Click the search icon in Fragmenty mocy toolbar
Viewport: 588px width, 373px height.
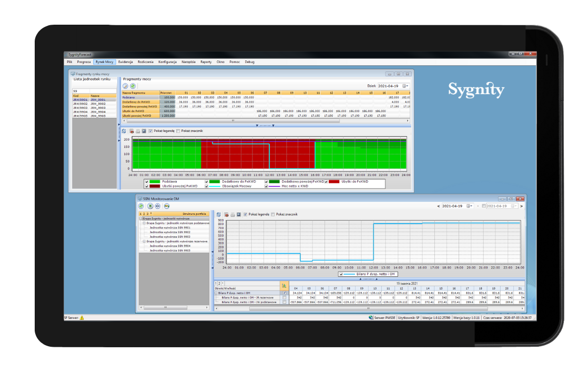click(125, 86)
